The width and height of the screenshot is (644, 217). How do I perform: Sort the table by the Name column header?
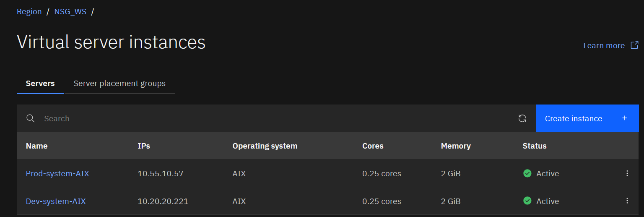(36, 146)
